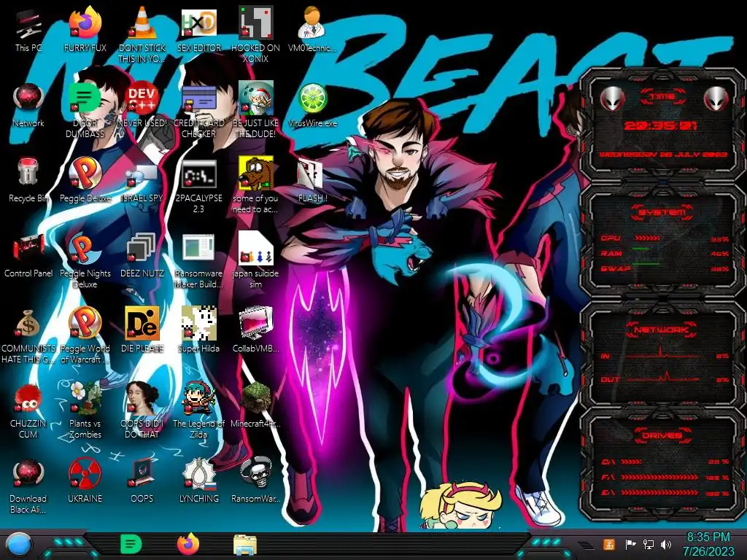Click the TIME widget header
747x560 pixels.
662,97
